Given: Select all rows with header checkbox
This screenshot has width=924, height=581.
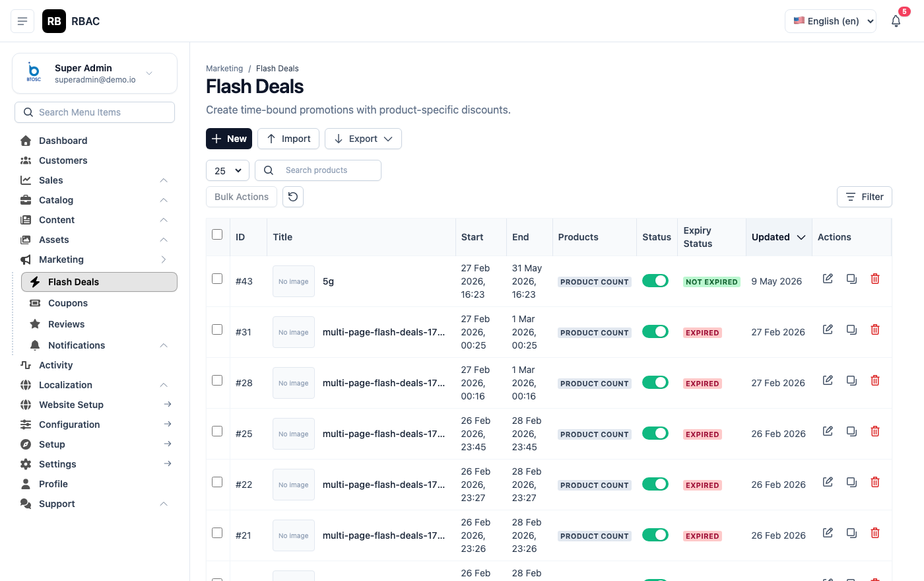Looking at the screenshot, I should [x=217, y=234].
